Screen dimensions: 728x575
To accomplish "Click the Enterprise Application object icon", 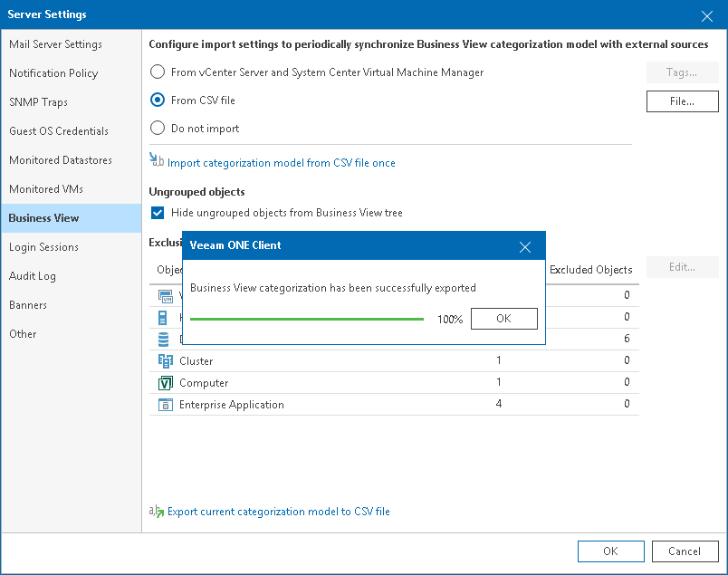I will click(165, 404).
